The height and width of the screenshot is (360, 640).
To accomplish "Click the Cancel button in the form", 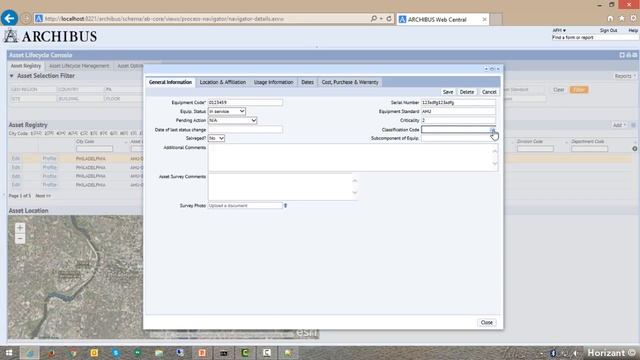I will [489, 92].
